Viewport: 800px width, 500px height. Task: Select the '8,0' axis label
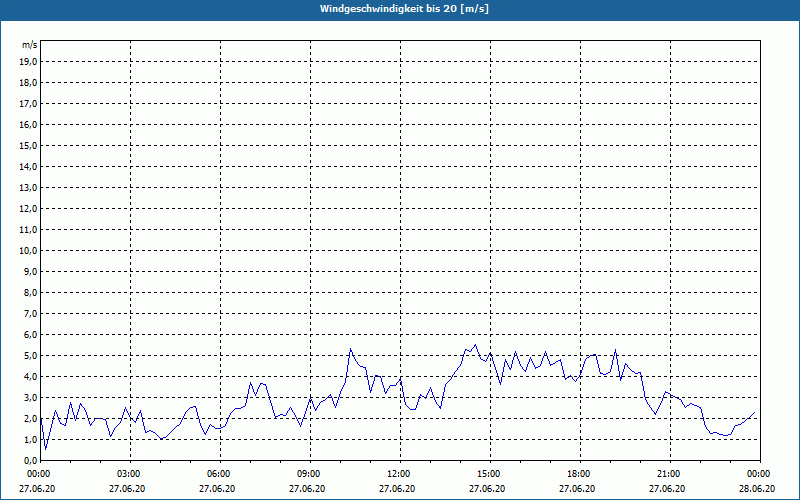pos(30,292)
